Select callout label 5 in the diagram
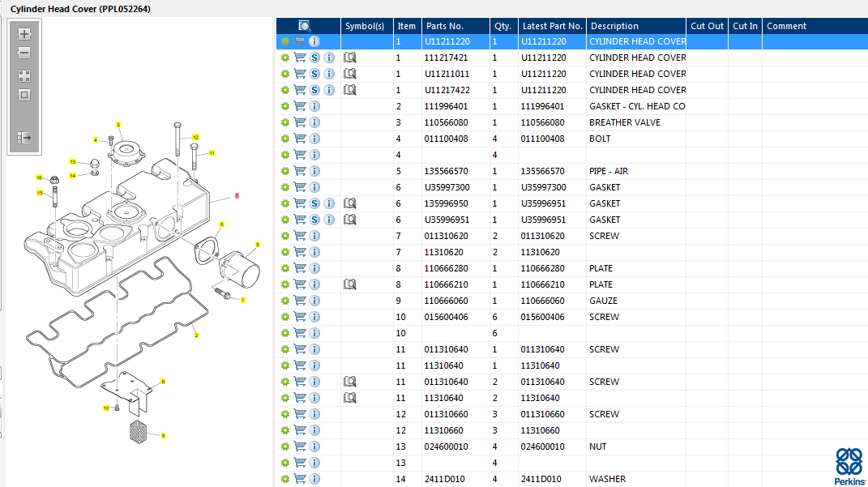Viewport: 868px width, 487px height. [258, 245]
